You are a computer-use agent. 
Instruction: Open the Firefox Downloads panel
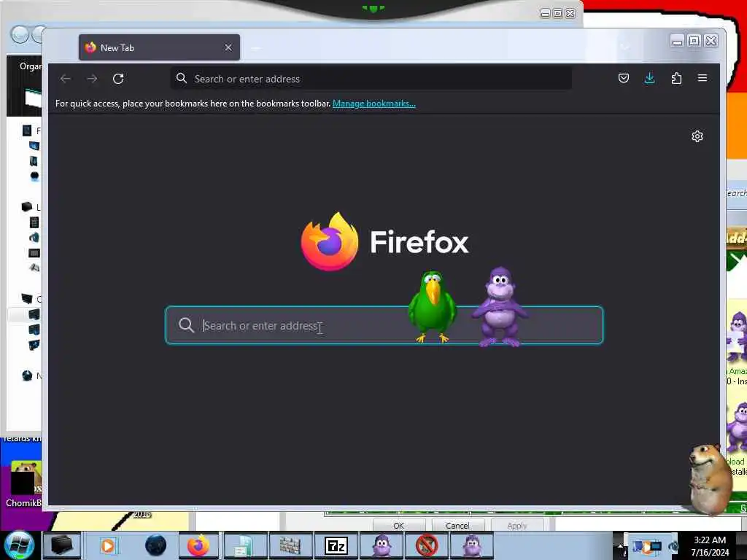[x=649, y=78]
